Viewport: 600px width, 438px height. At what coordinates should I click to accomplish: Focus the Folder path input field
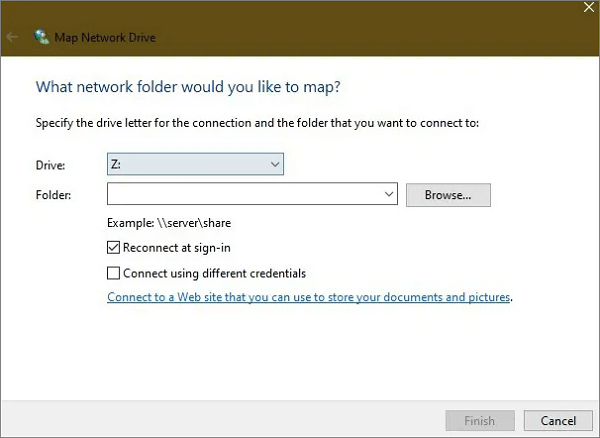243,194
